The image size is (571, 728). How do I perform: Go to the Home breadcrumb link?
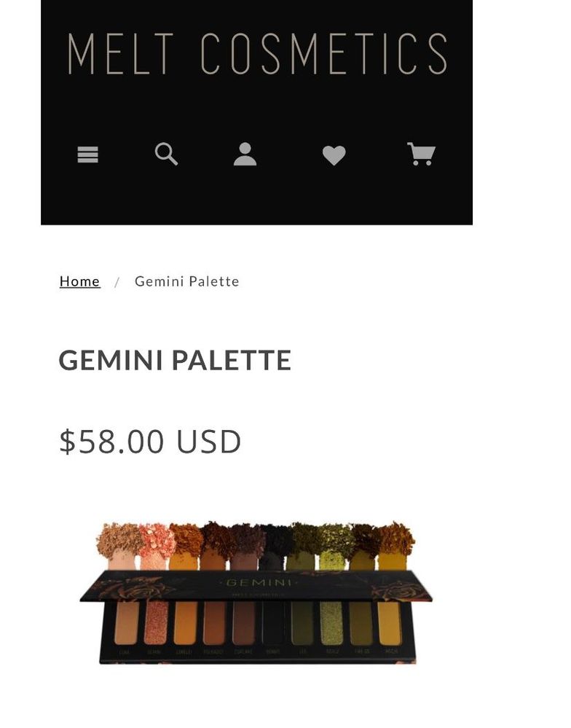(x=80, y=281)
